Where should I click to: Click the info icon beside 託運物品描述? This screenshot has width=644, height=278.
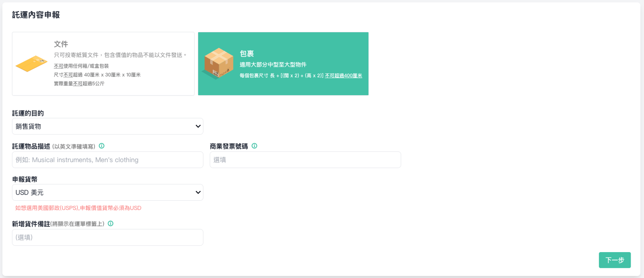point(102,146)
